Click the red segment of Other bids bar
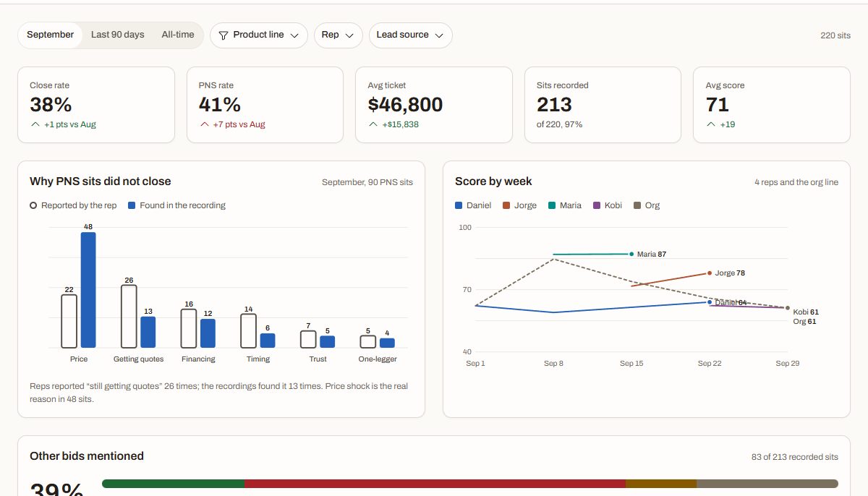The image size is (868, 496). tap(435, 484)
